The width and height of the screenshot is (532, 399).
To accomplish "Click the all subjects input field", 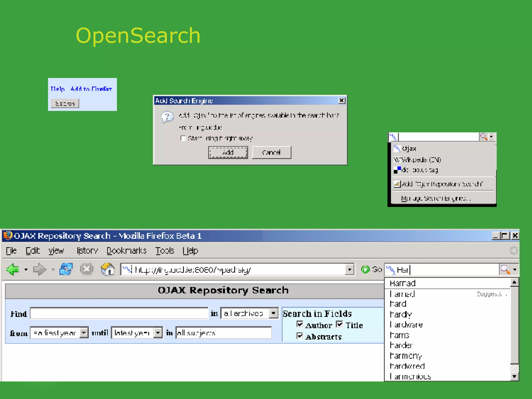I will coord(224,332).
